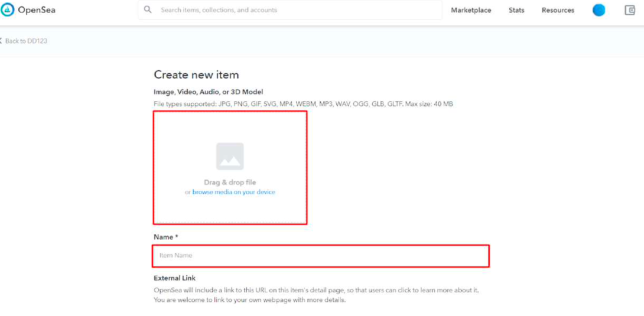Click the Name * field label
This screenshot has height=316, width=644.
(165, 237)
